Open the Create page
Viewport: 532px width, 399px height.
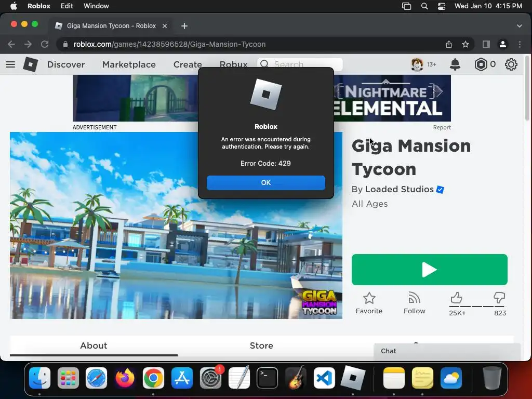click(x=188, y=64)
